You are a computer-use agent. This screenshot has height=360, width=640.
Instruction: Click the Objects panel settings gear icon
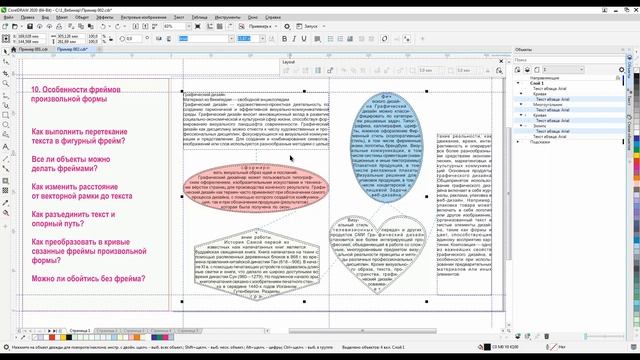pyautogui.click(x=621, y=70)
